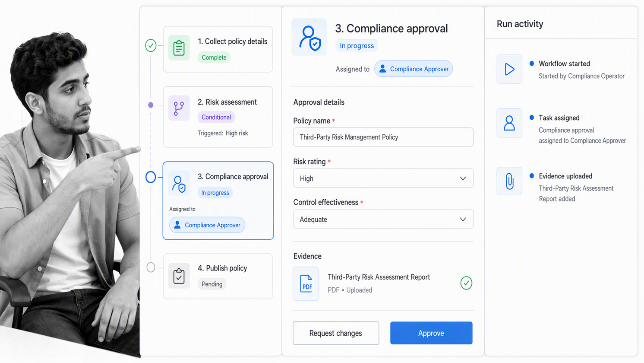The width and height of the screenshot is (644, 363).
Task: Click the In progress badge in the step 3 card
Action: [x=215, y=193]
